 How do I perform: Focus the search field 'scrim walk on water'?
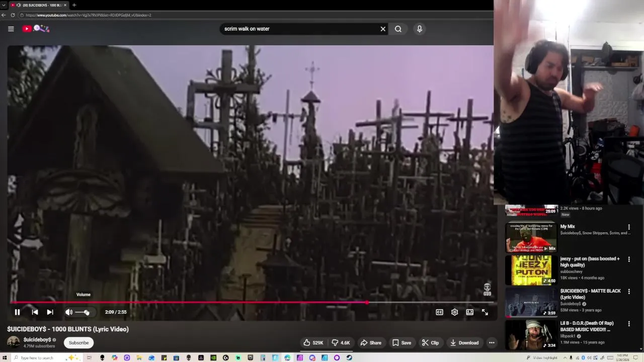[299, 29]
